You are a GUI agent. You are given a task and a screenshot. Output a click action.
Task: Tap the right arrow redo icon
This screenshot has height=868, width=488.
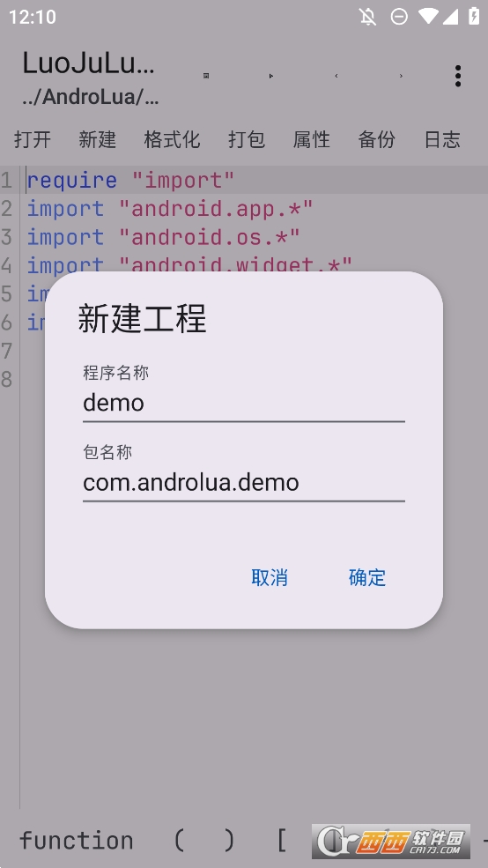(401, 76)
